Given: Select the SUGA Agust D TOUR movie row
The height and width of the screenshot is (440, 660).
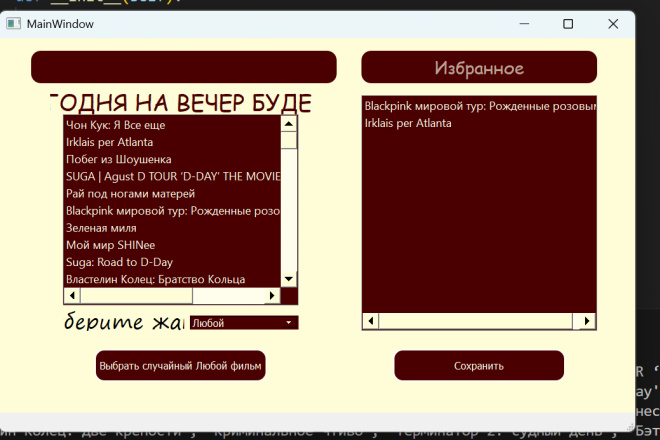Looking at the screenshot, I should point(172,176).
